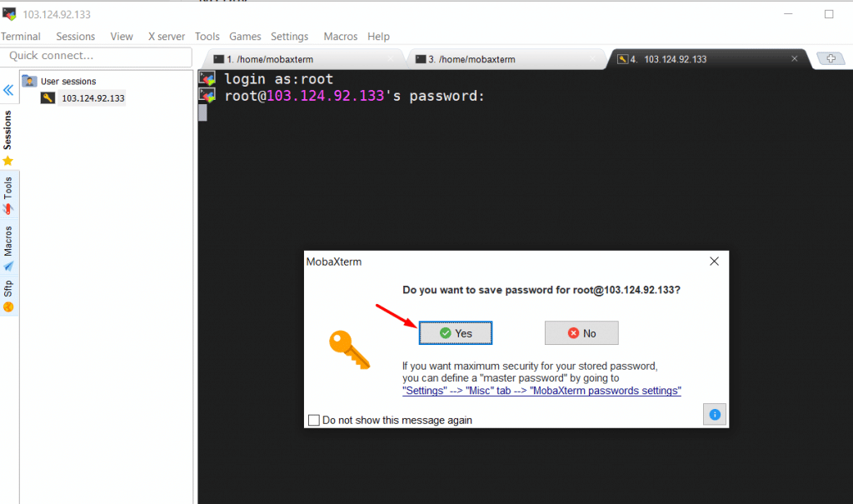
Task: Open the X server menu
Action: [167, 37]
